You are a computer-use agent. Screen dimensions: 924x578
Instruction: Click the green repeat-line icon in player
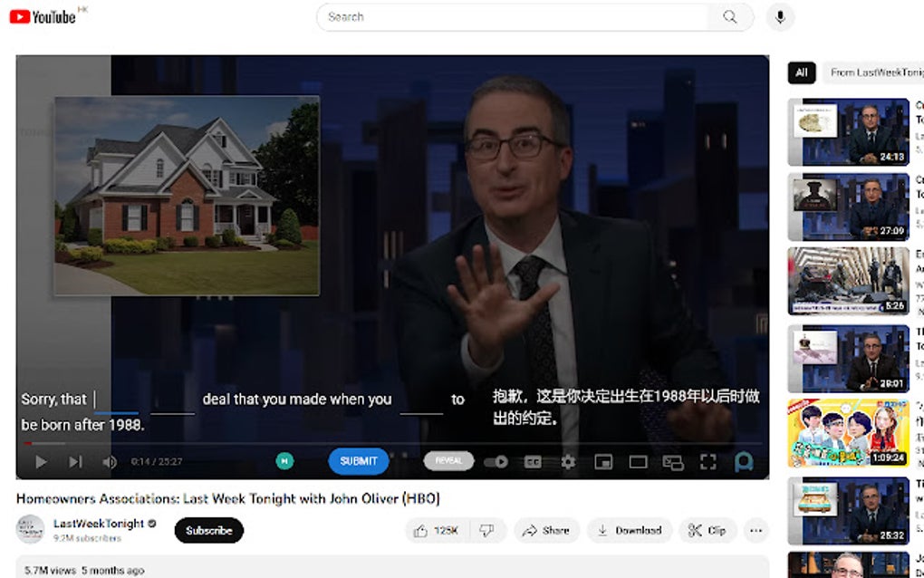click(x=284, y=461)
